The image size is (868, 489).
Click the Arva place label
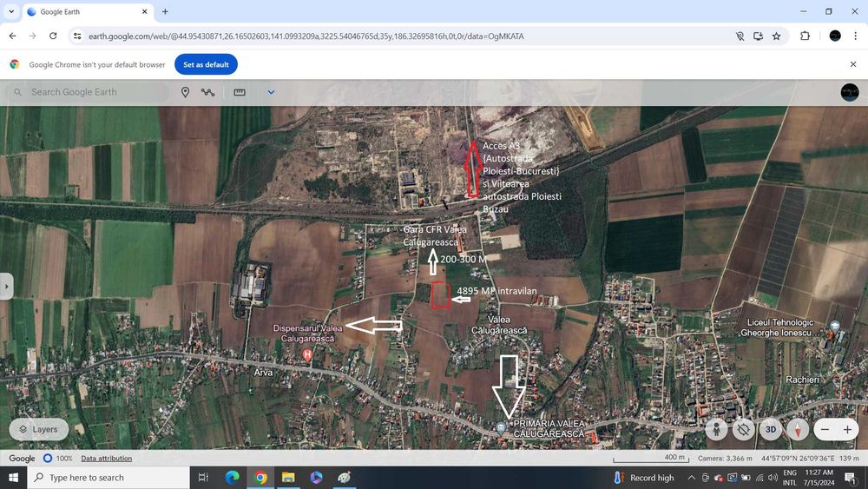tap(264, 372)
